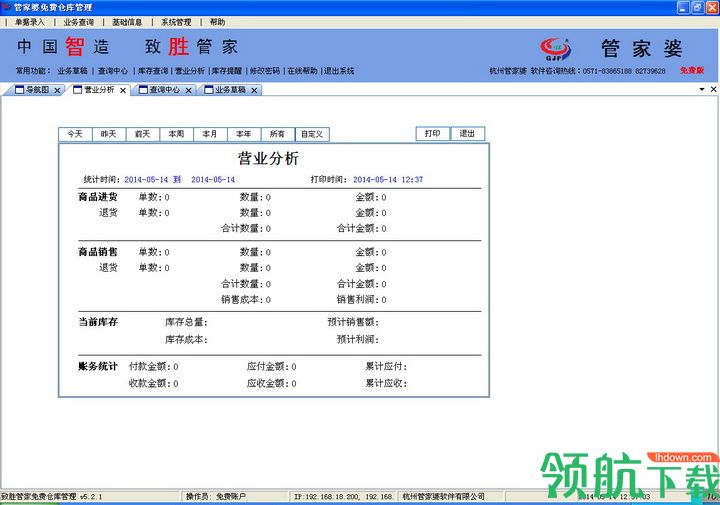This screenshot has width=720, height=505.
Task: Show statistics for 本年
Action: [x=243, y=134]
